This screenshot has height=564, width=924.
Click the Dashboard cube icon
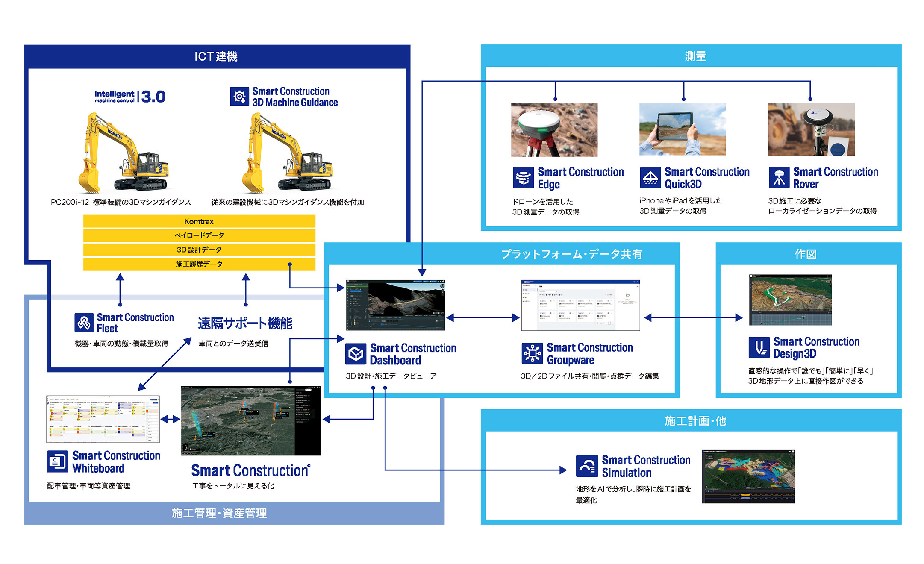(356, 354)
